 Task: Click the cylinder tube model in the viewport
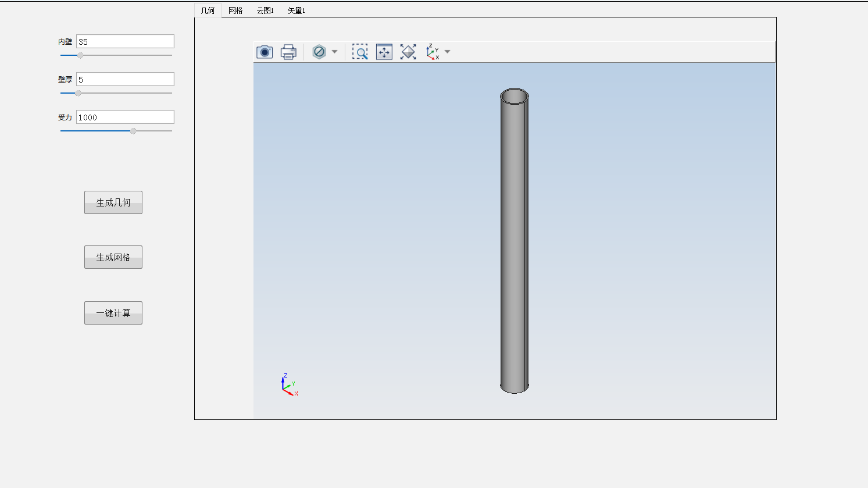515,241
